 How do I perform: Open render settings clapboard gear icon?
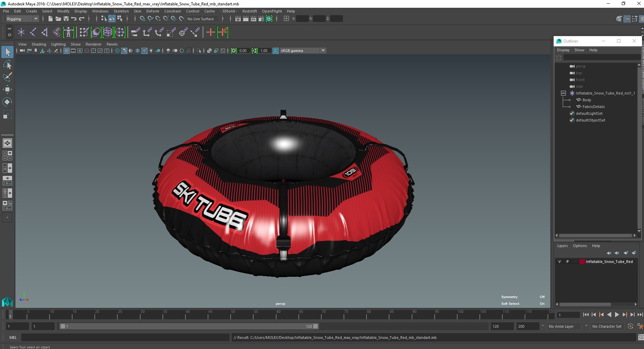(261, 19)
